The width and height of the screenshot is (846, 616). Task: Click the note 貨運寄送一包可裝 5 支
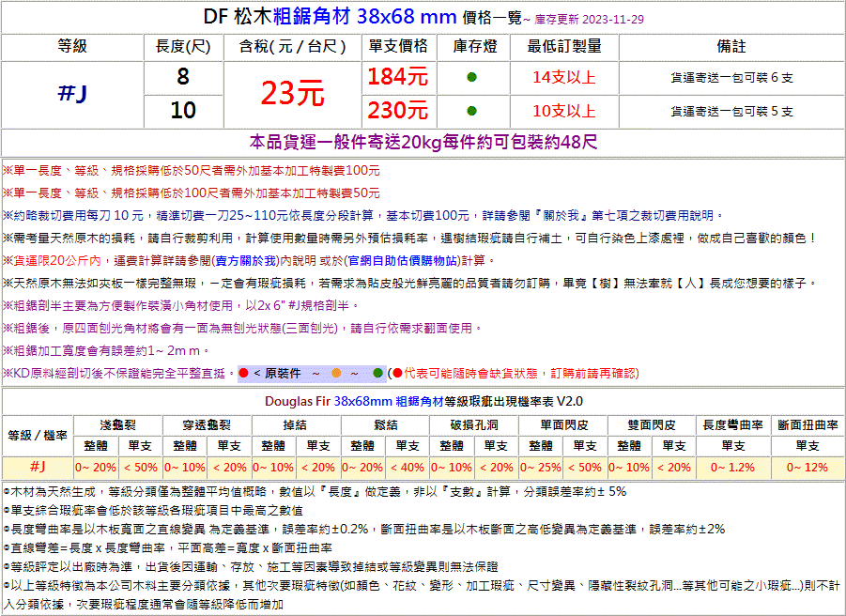click(731, 112)
